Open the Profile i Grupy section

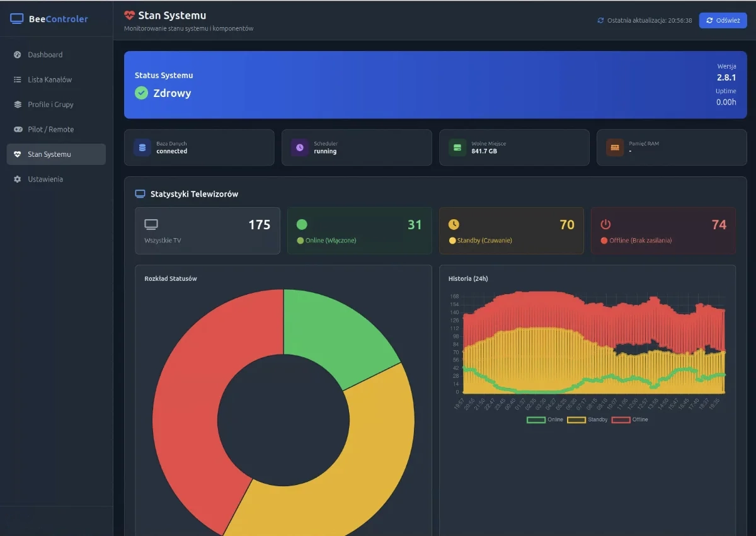19,105
